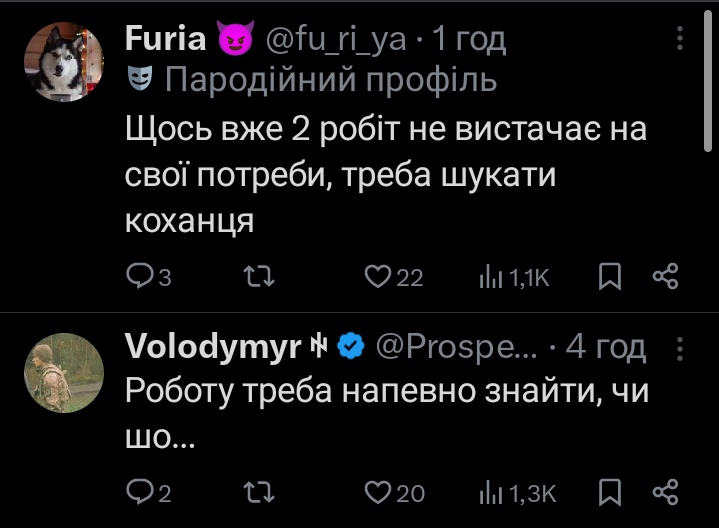Like Furia's tweet with 22 likes
The image size is (719, 528).
pos(393,277)
